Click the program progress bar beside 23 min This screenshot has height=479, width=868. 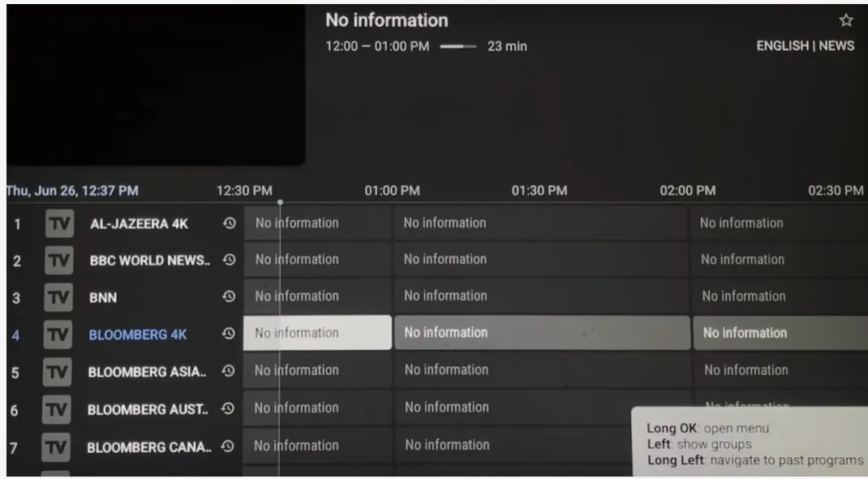click(x=458, y=46)
